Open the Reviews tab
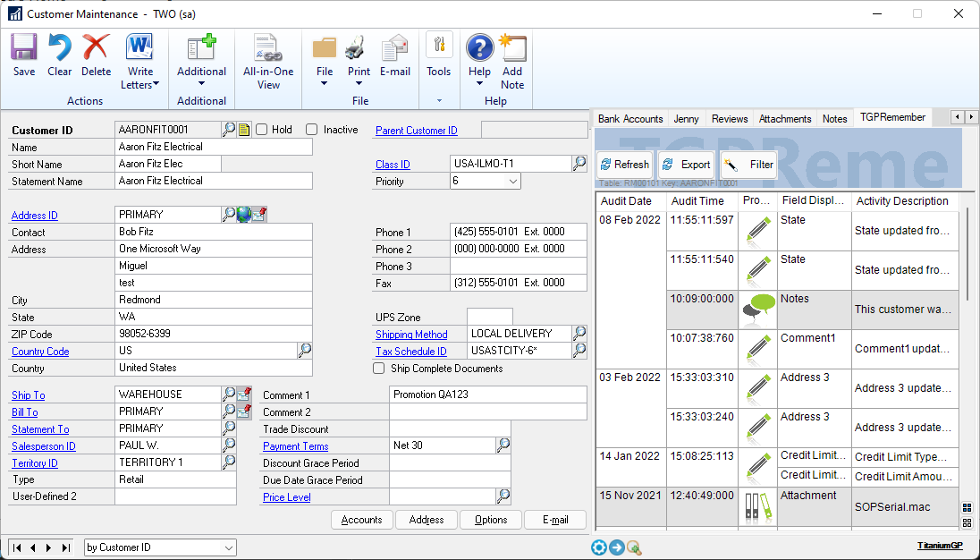 [730, 118]
